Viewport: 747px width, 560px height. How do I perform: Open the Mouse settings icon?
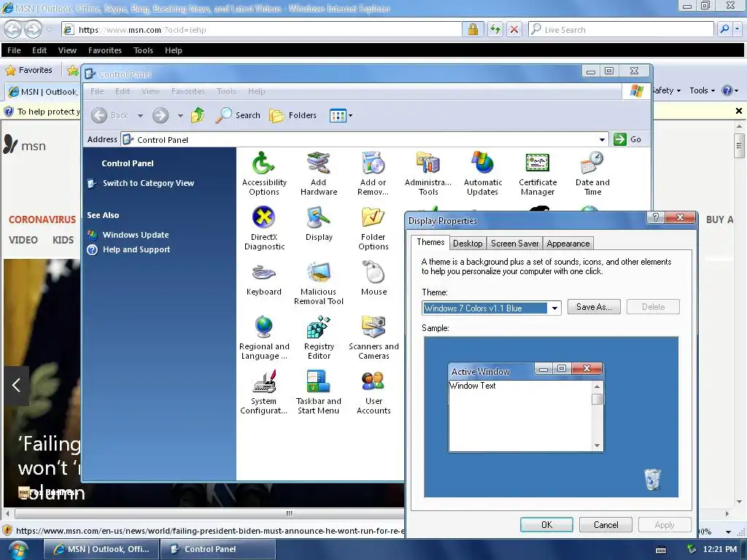(374, 279)
